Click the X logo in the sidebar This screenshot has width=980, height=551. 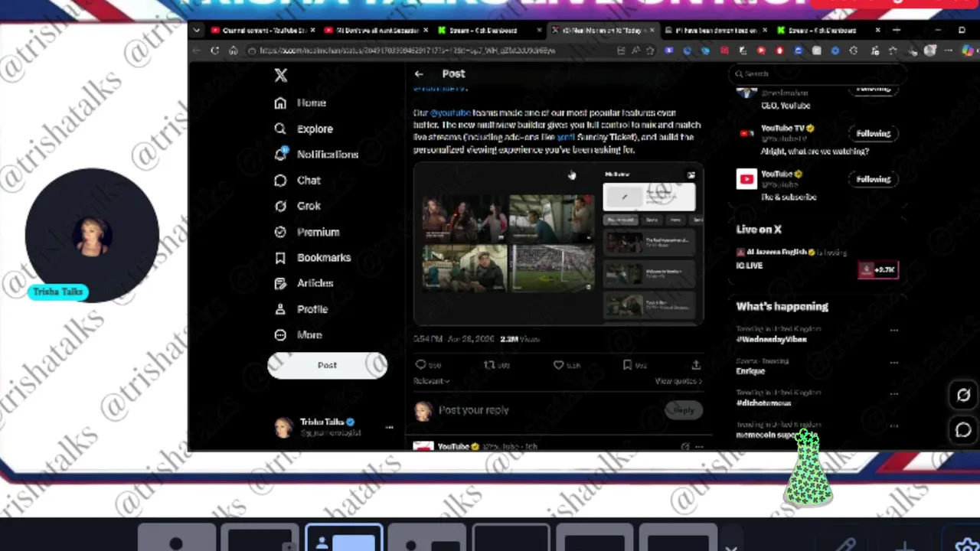pyautogui.click(x=281, y=75)
